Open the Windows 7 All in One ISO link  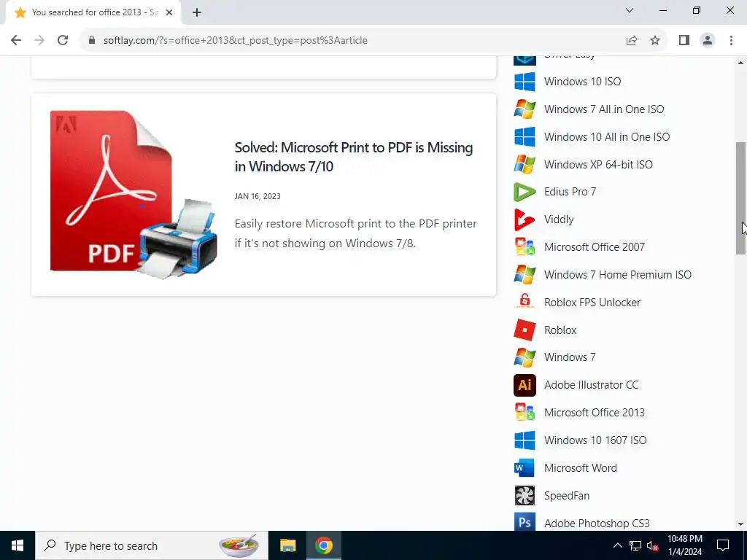click(x=604, y=109)
